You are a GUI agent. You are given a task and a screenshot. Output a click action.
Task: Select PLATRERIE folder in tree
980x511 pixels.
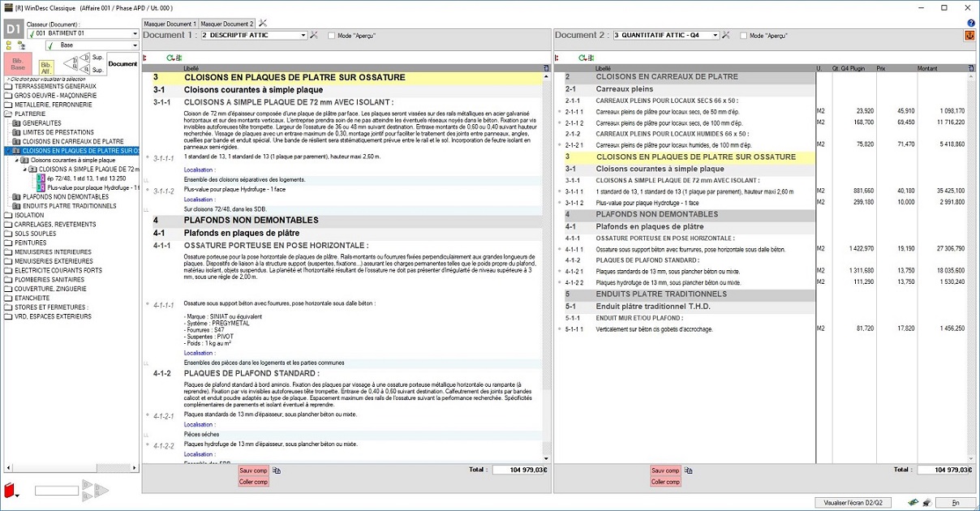[x=25, y=114]
